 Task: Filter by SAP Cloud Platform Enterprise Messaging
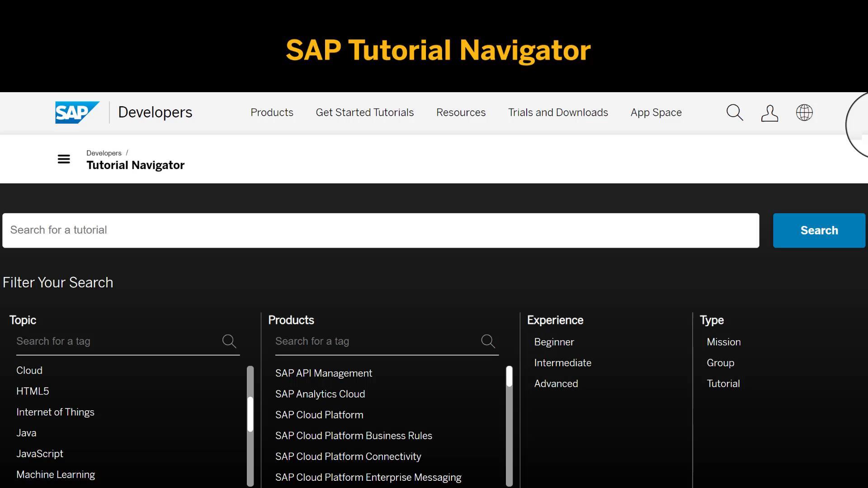tap(368, 477)
